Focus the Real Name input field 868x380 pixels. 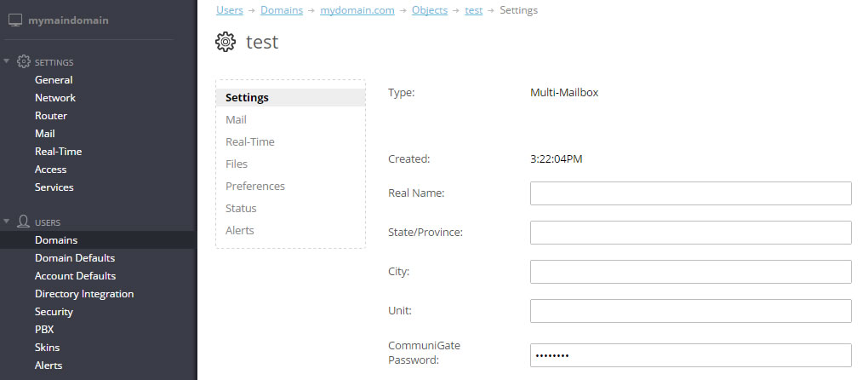pyautogui.click(x=690, y=193)
